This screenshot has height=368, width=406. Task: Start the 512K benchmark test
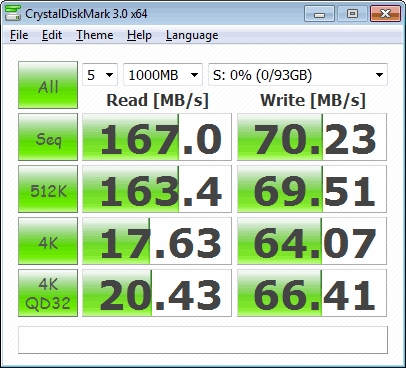pos(48,189)
